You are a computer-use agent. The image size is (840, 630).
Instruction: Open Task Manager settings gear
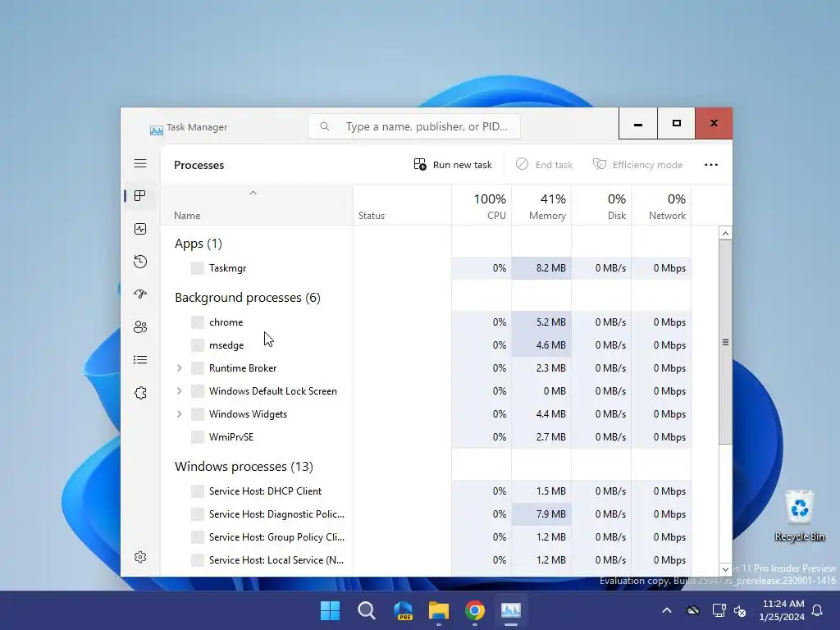(x=140, y=557)
